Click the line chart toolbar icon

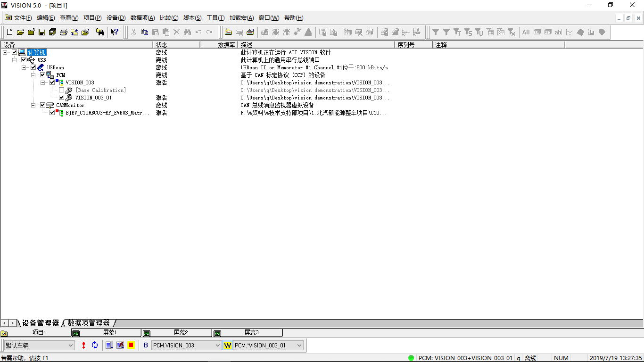(x=570, y=32)
